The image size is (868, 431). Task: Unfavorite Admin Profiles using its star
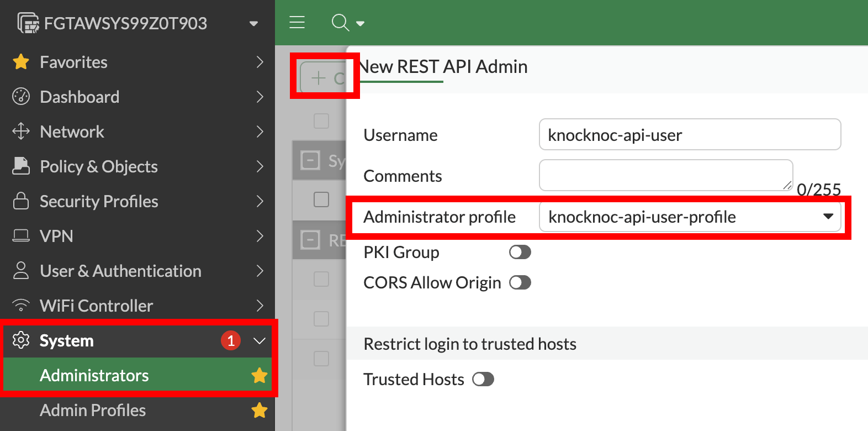click(x=259, y=410)
